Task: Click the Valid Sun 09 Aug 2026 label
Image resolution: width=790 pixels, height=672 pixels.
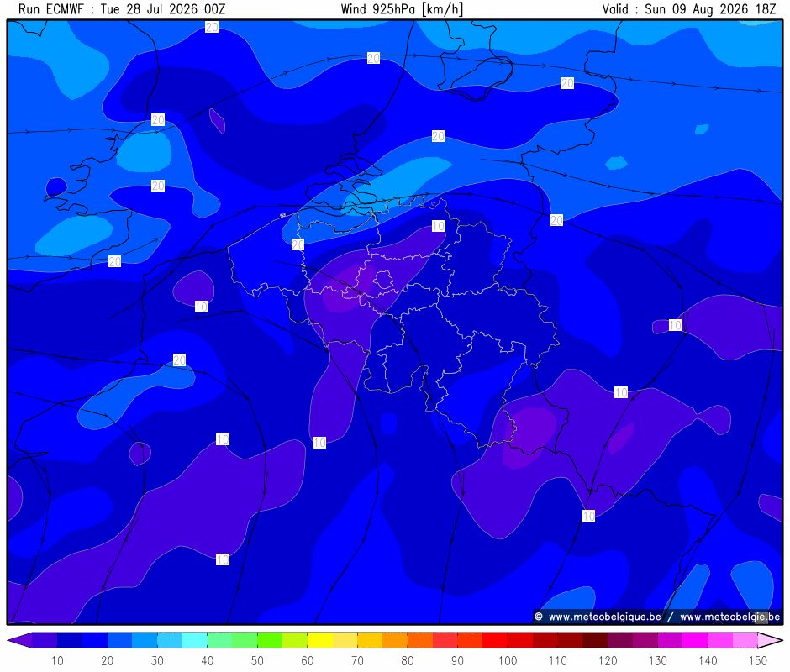Action: coord(689,9)
